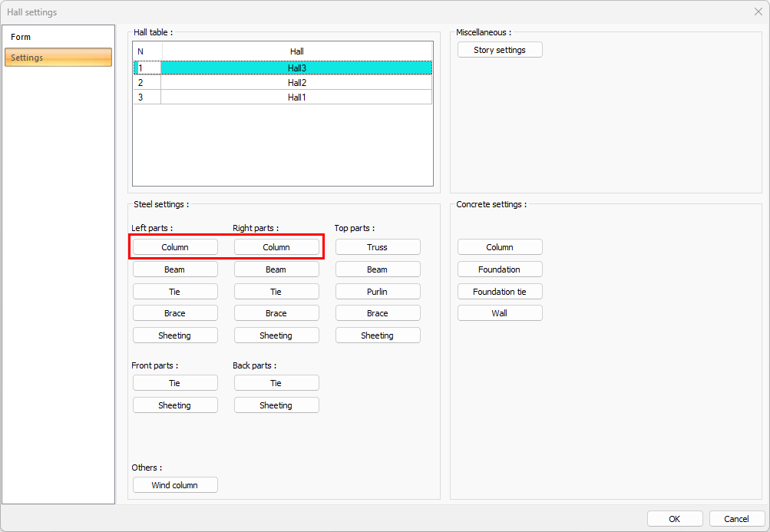The height and width of the screenshot is (532, 770).
Task: Open Top parts Purlin settings
Action: tap(378, 292)
